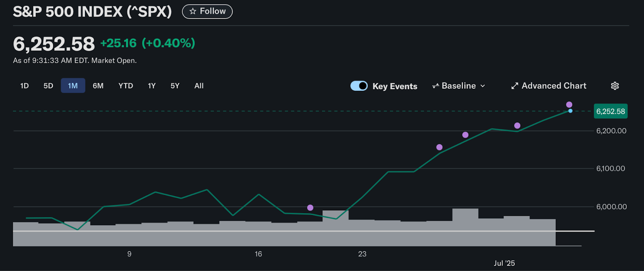Follow the S&P 500 index
Screen dimensions: 644x271
(x=207, y=11)
